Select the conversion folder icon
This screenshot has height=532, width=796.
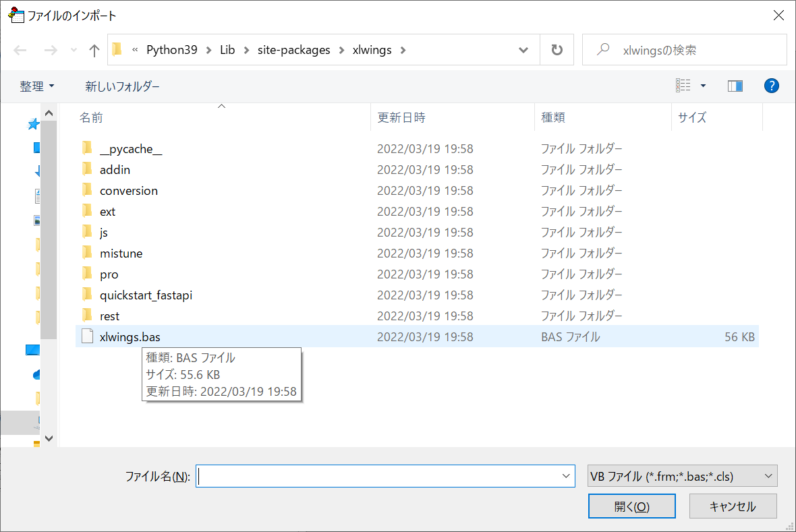click(x=87, y=190)
